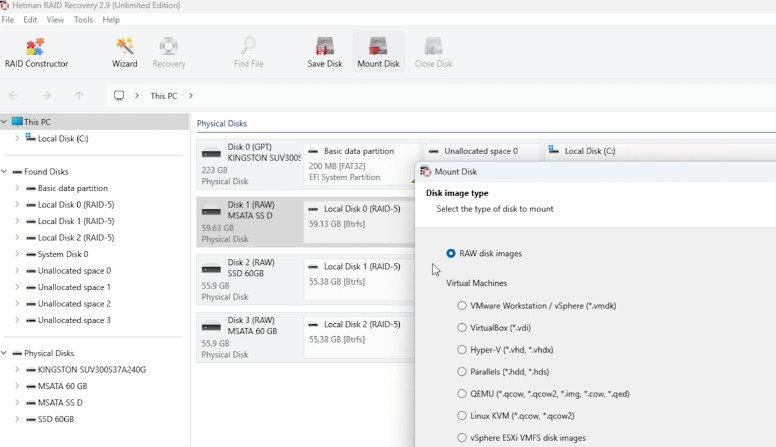Viewport: 776px width, 447px height.
Task: Open the dropdown chevron after This PC breadcrumb
Action: click(x=191, y=96)
